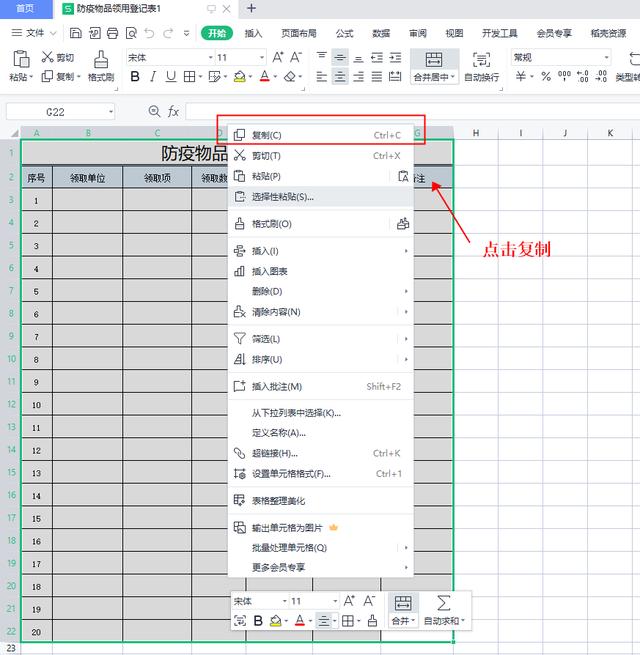The image size is (640, 655).
Task: Click the thousands separator icon
Action: (x=564, y=76)
